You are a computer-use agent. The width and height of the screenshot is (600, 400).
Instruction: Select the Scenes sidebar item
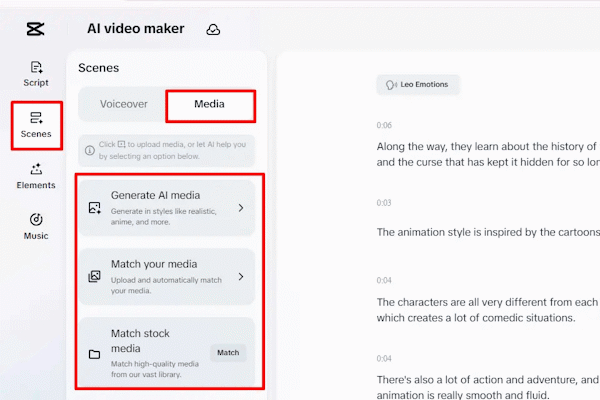pos(36,125)
